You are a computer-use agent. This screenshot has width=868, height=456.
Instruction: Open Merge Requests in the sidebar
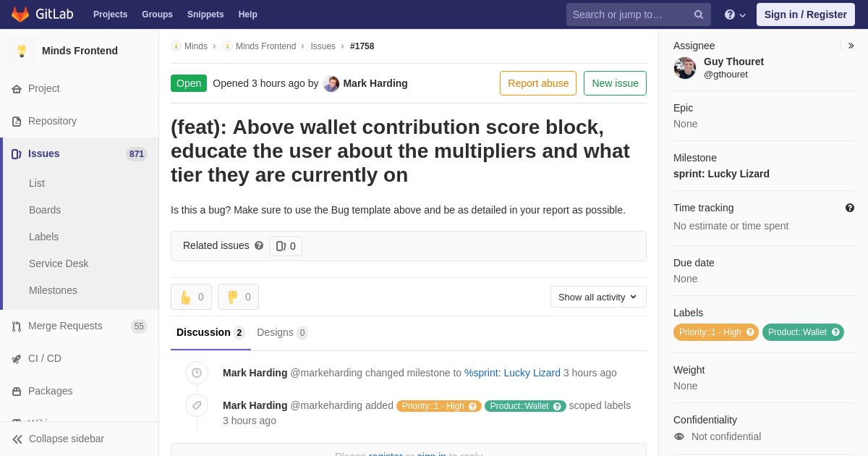[x=65, y=326]
